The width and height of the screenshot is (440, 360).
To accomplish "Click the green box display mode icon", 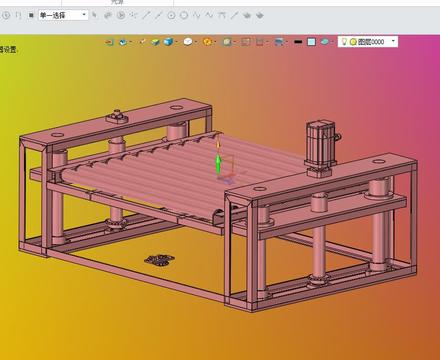I will pyautogui.click(x=155, y=42).
